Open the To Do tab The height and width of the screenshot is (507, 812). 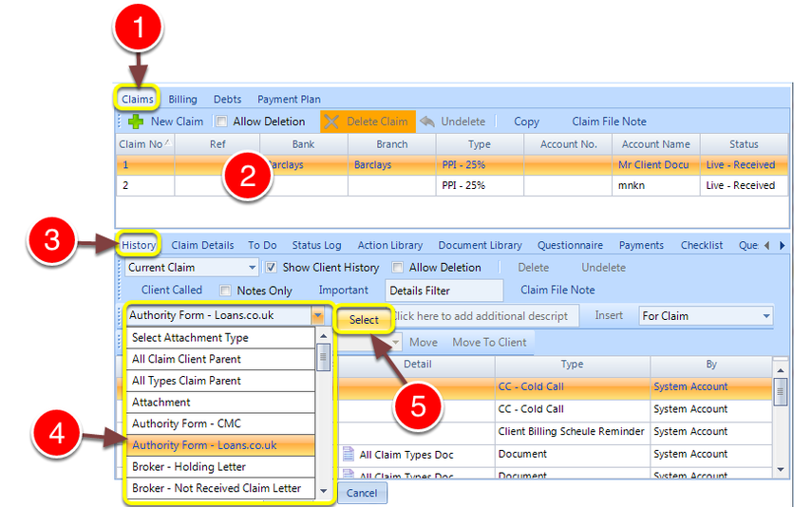coord(262,245)
